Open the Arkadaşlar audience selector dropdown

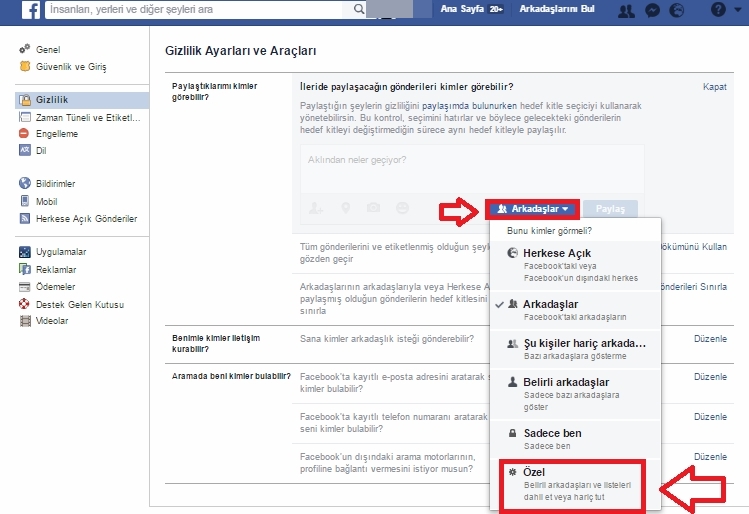click(x=533, y=209)
